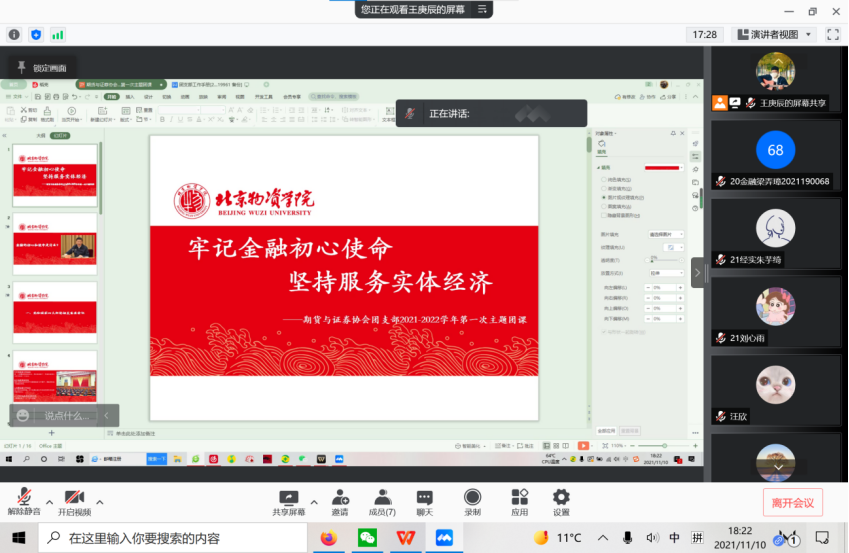
Task: Start recording with the 录制 button
Action: 472,499
